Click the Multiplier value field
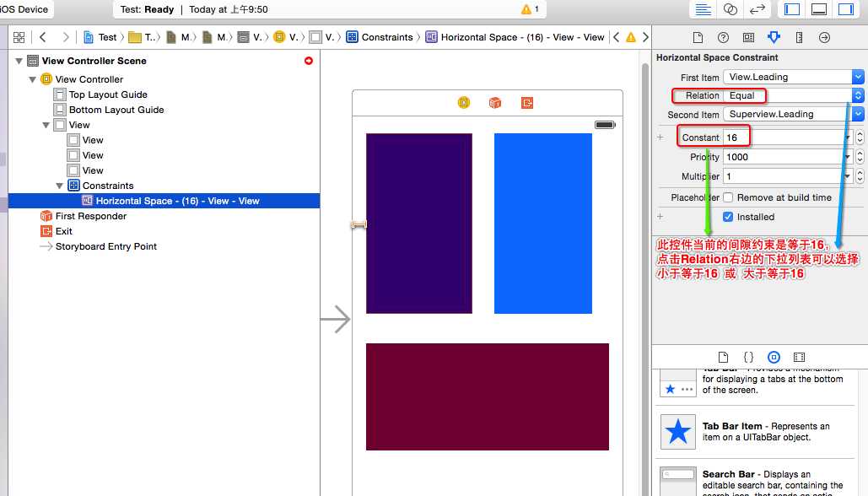 (x=784, y=176)
